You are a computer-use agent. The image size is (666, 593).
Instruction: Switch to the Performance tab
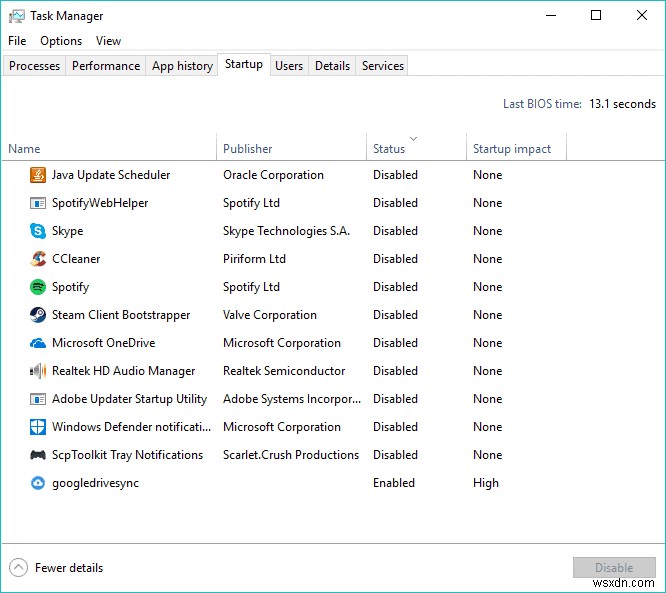106,66
